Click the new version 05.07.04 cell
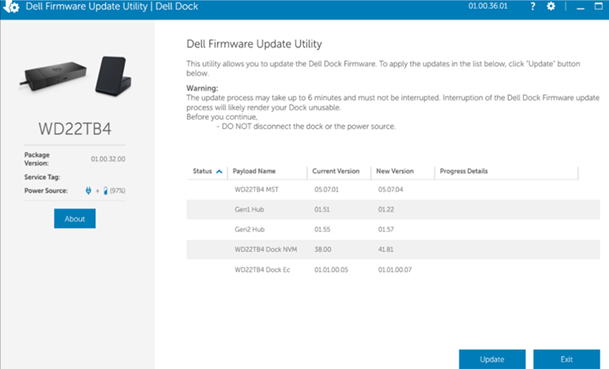The width and height of the screenshot is (609, 369). tap(390, 190)
